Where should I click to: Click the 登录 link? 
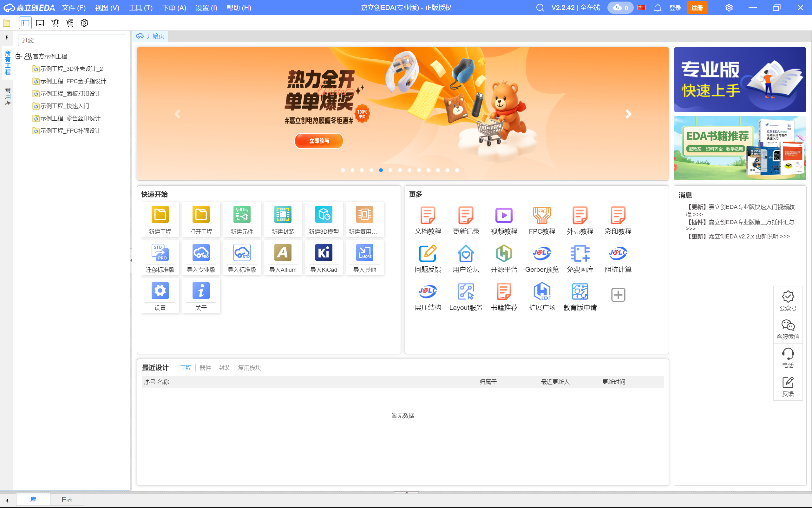675,8
